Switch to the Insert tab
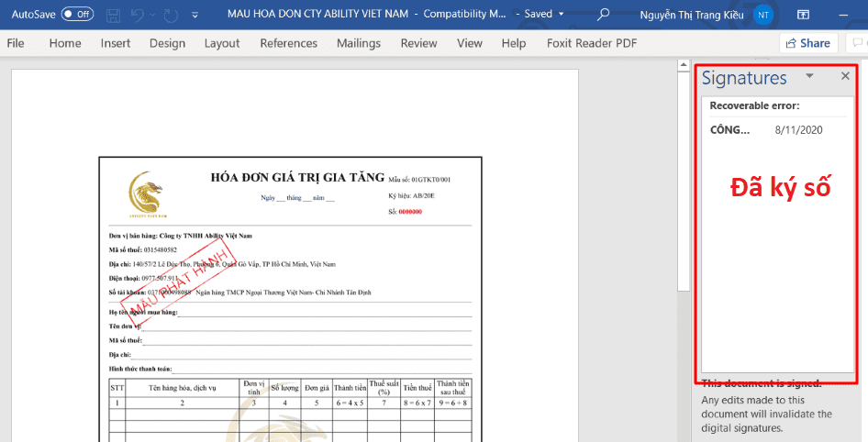 115,43
